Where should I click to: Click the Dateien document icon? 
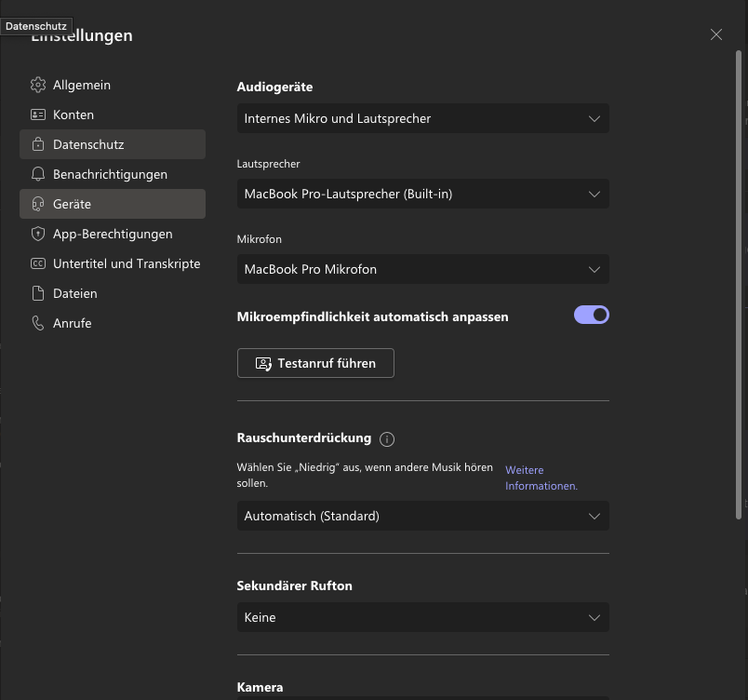click(38, 293)
